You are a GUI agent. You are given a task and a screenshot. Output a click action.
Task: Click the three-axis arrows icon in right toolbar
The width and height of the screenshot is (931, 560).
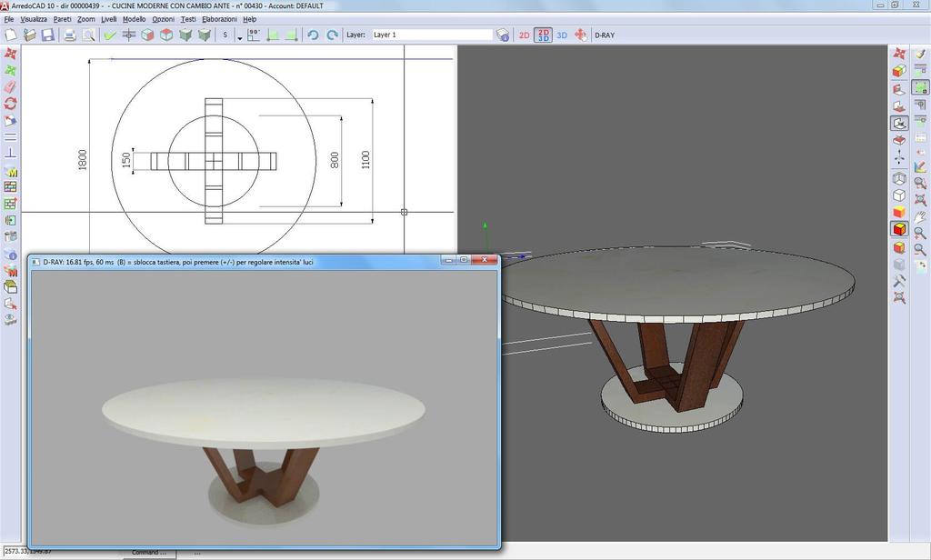point(899,156)
